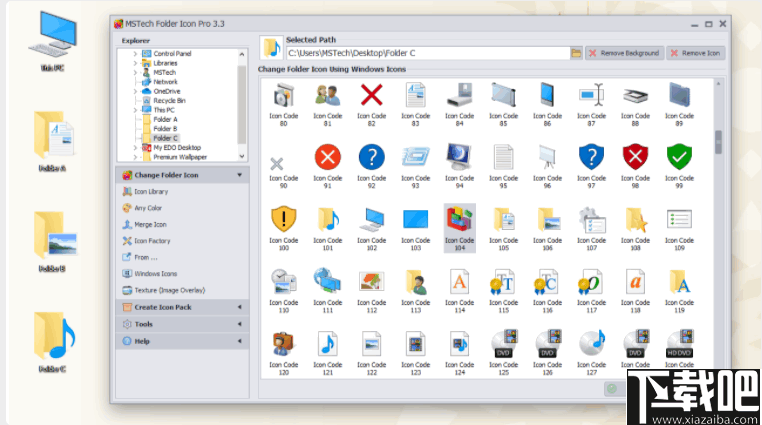This screenshot has width=762, height=425.
Task: Select blue question mark, Icon Code 92
Action: [371, 157]
